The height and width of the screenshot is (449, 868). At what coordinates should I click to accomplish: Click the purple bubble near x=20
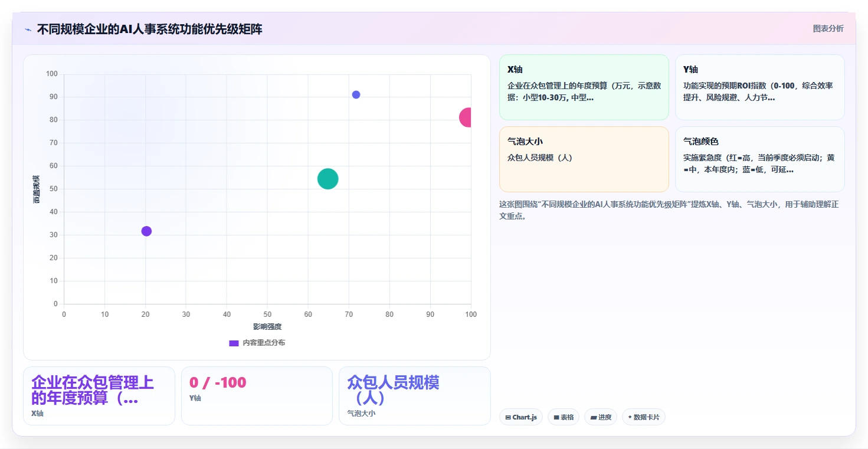coord(146,231)
